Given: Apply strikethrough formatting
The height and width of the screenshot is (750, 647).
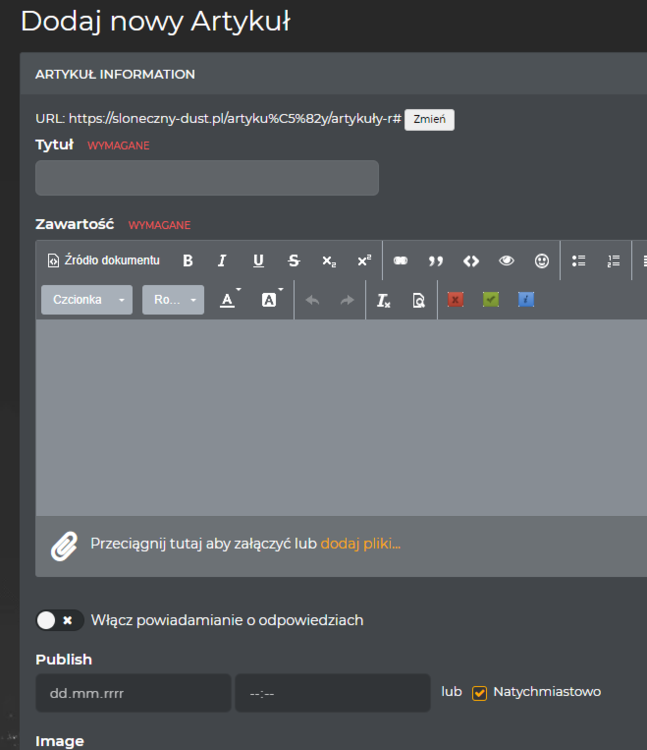Looking at the screenshot, I should (x=293, y=261).
